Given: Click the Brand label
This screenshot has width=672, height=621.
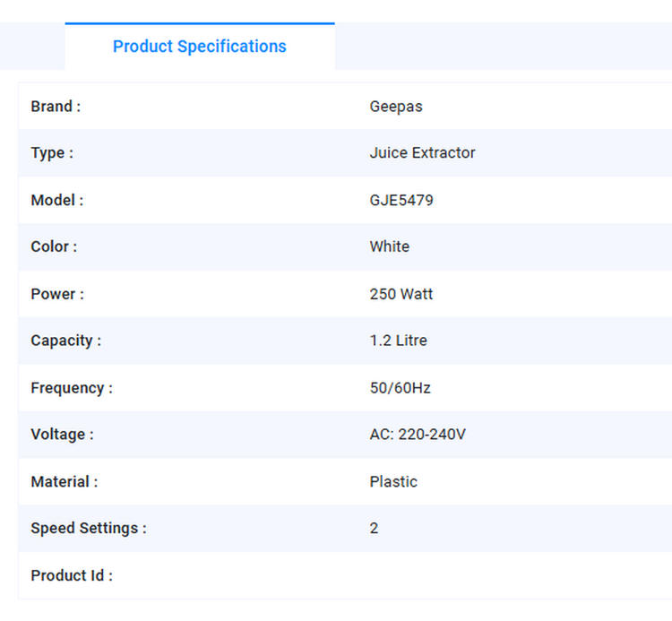Looking at the screenshot, I should coord(56,107).
